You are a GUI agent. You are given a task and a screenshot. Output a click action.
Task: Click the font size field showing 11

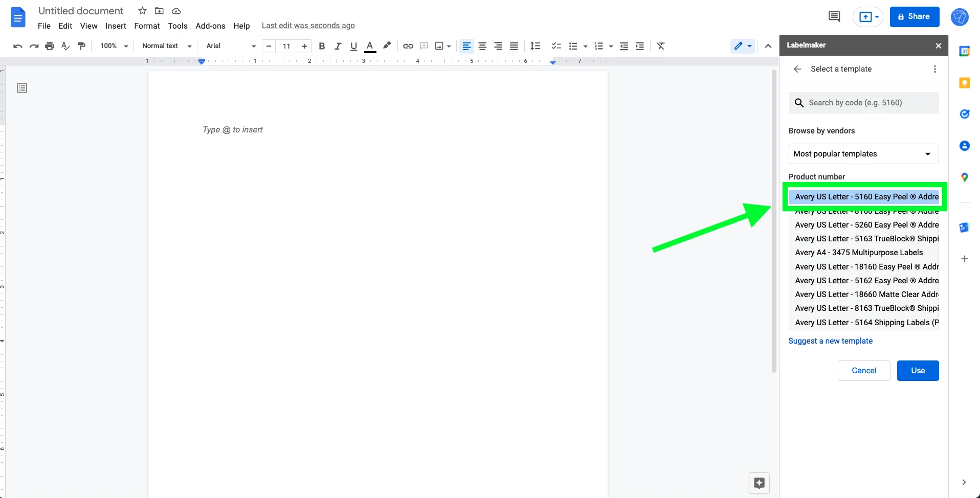(286, 46)
